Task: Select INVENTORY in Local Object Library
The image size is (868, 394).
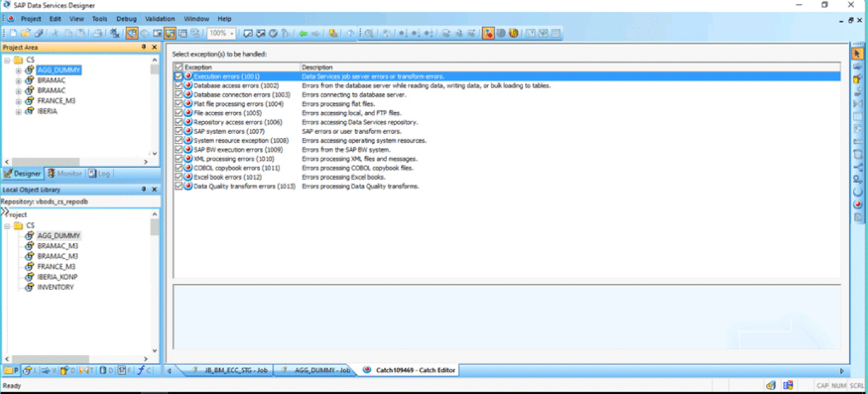Action: (x=55, y=287)
